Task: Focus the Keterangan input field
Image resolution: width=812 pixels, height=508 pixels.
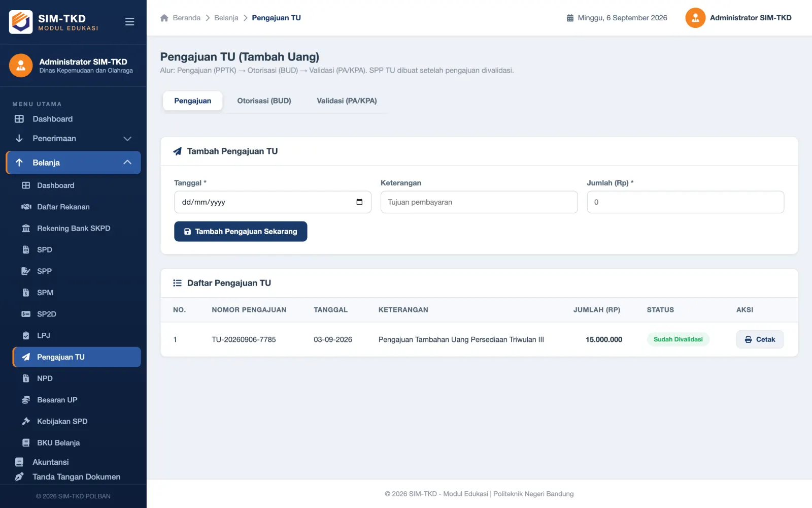Action: (479, 202)
